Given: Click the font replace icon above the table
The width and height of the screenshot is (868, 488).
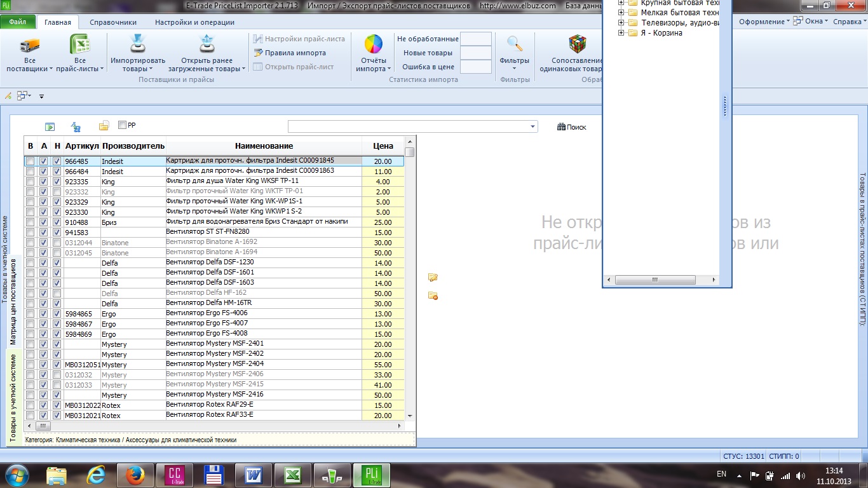Looking at the screenshot, I should [x=75, y=126].
